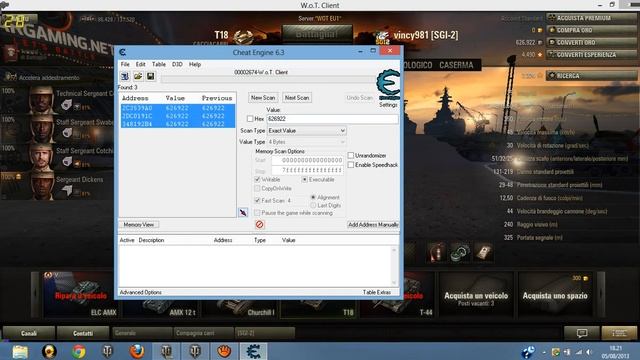Open the Contatti button in game

tap(83, 333)
